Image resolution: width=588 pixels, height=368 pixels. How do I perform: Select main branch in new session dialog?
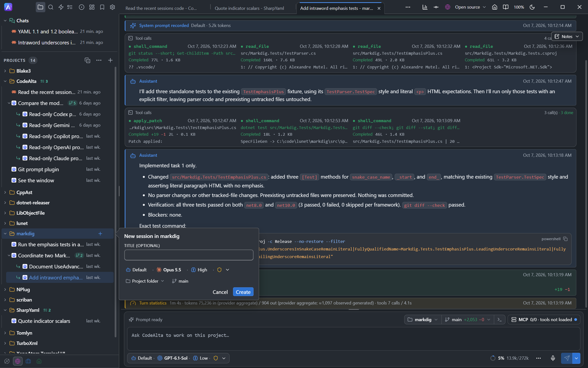point(180,281)
